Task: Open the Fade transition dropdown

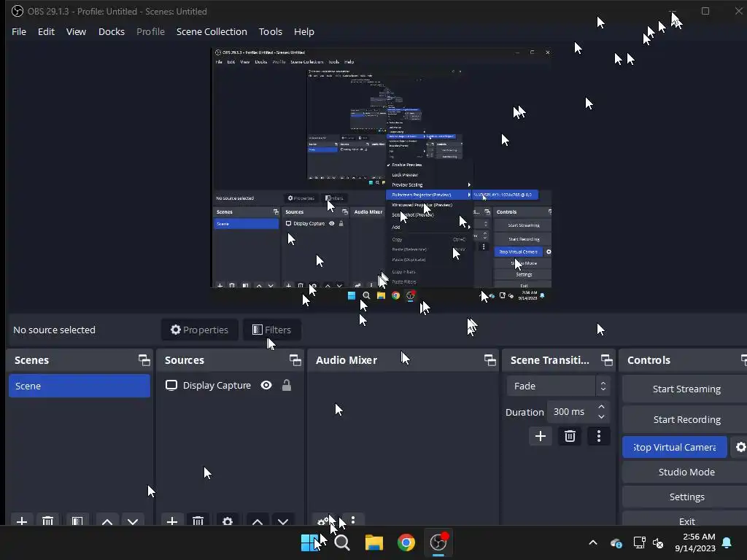Action: pyautogui.click(x=558, y=386)
